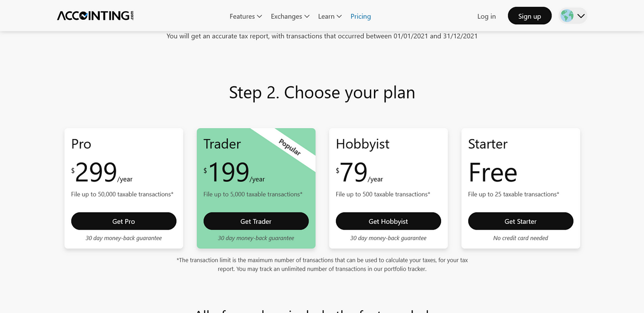Click the Popular ribbon on Trader card
The width and height of the screenshot is (644, 313).
point(290,147)
